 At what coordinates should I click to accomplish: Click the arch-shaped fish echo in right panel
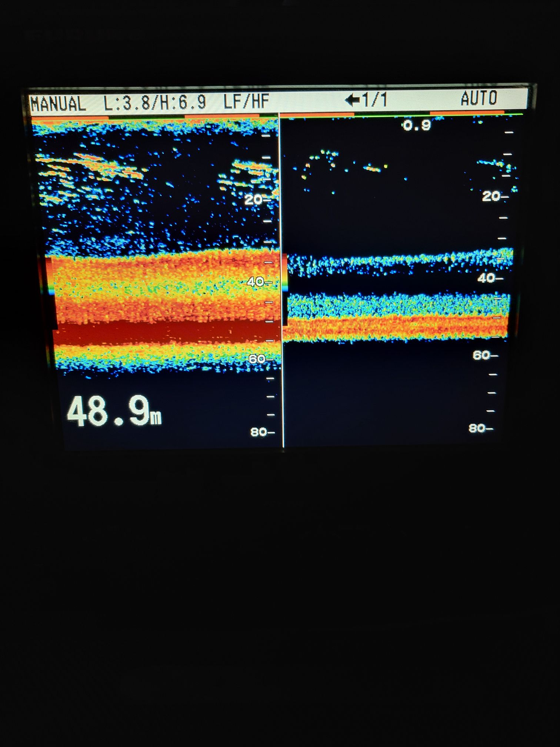tap(320, 163)
